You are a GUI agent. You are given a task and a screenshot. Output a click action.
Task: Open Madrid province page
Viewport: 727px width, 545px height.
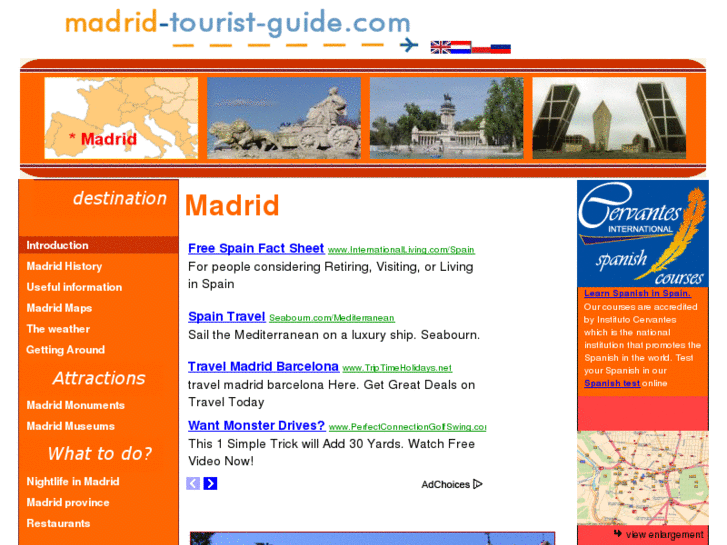(x=68, y=502)
